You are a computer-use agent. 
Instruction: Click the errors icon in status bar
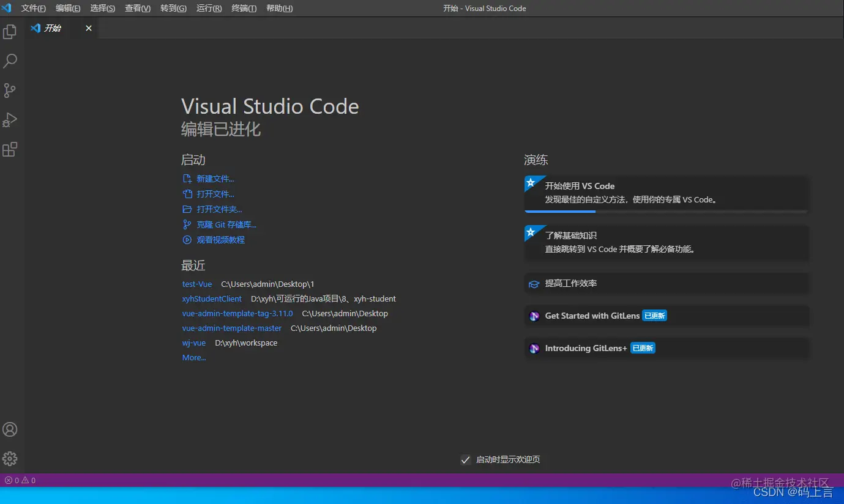pos(9,480)
